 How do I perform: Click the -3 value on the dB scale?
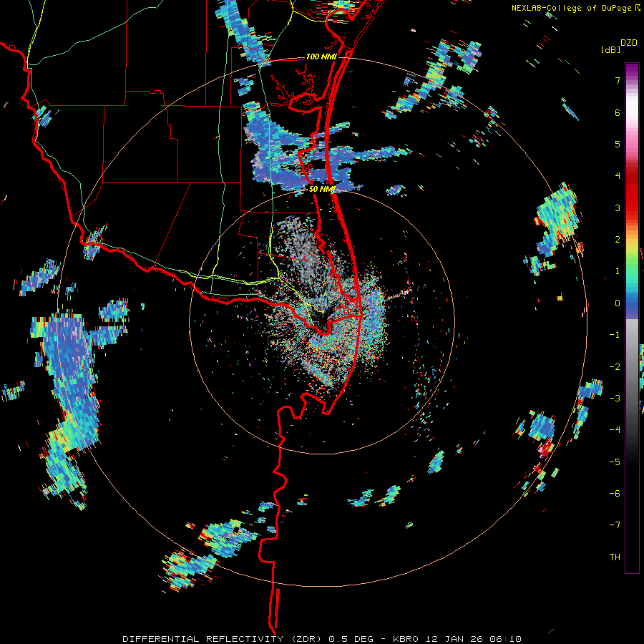[615, 398]
